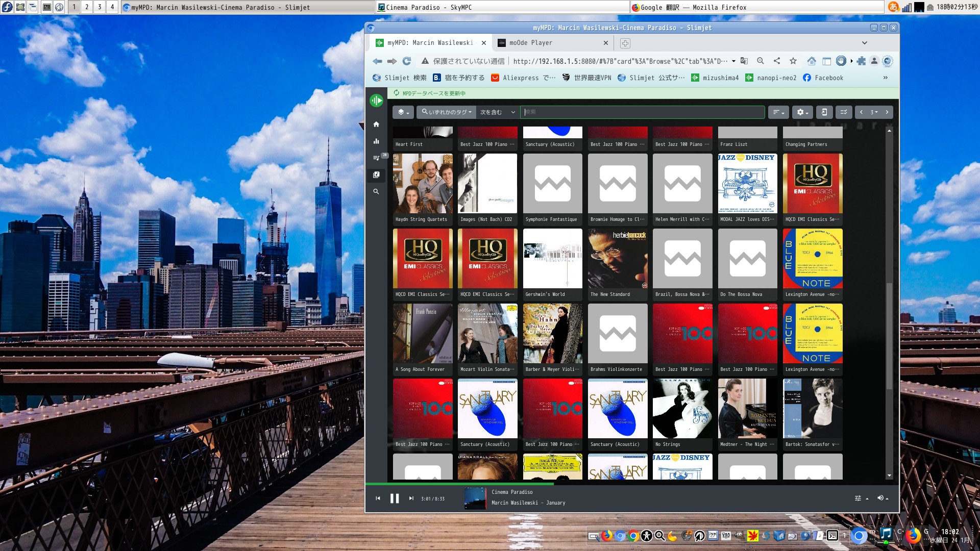The width and height of the screenshot is (980, 551).
Task: Go to the next page of albums
Action: click(887, 112)
